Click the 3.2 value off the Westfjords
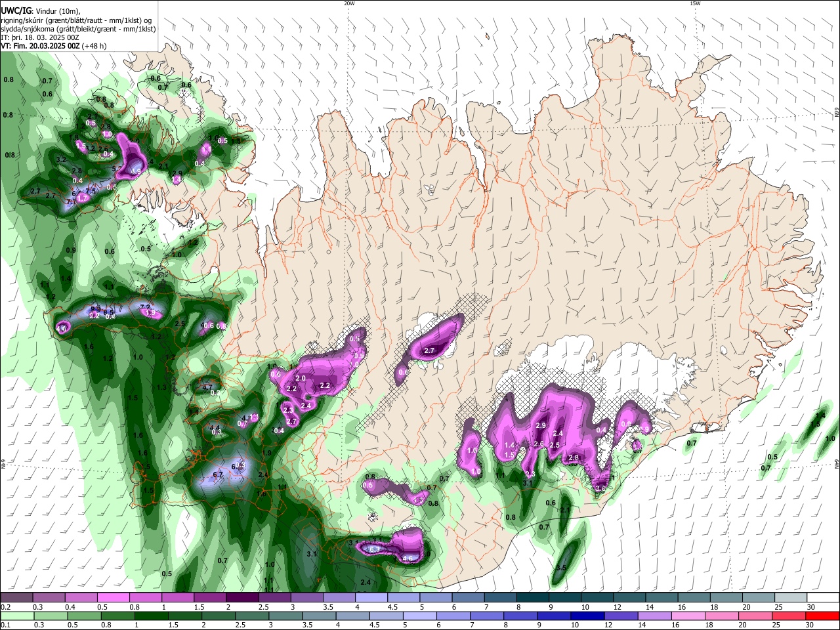Screen dimensions: 840x630 coord(62,159)
